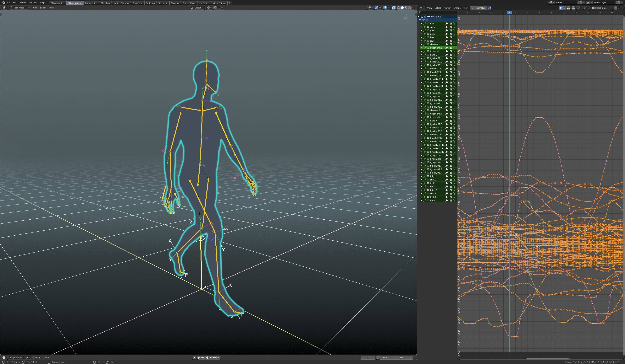Image resolution: width=625 pixels, height=364 pixels.
Task: Switch to material preview shading
Action: click(x=406, y=8)
